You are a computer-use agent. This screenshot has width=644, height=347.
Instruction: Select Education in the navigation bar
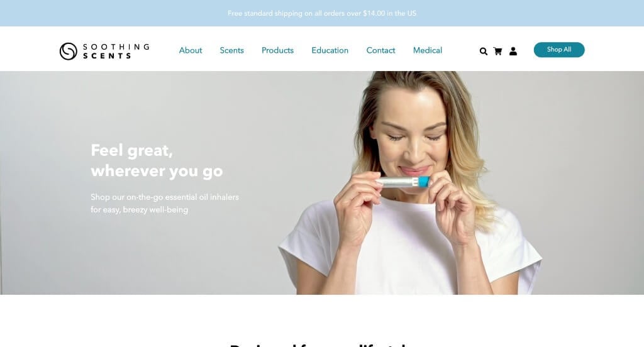click(x=330, y=50)
